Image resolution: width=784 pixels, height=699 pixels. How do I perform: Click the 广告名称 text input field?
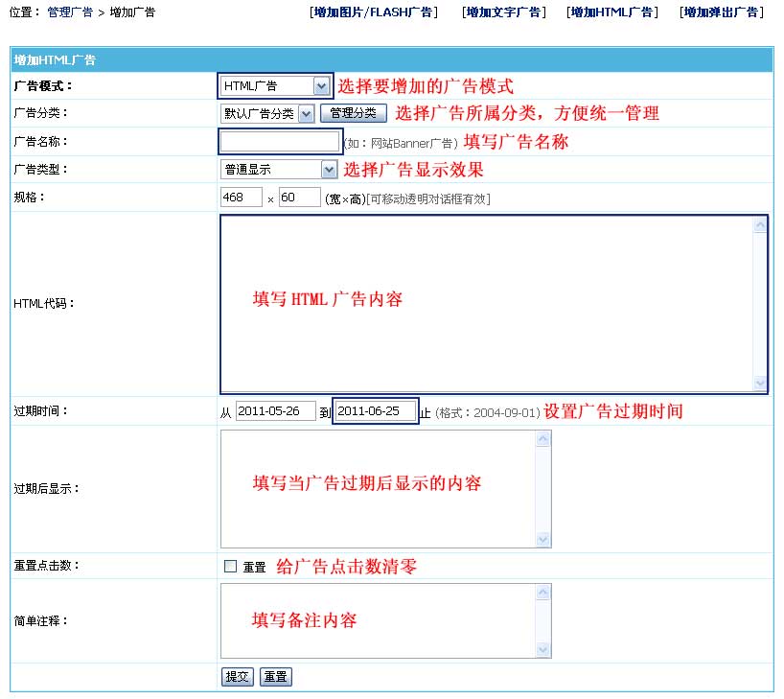click(280, 142)
